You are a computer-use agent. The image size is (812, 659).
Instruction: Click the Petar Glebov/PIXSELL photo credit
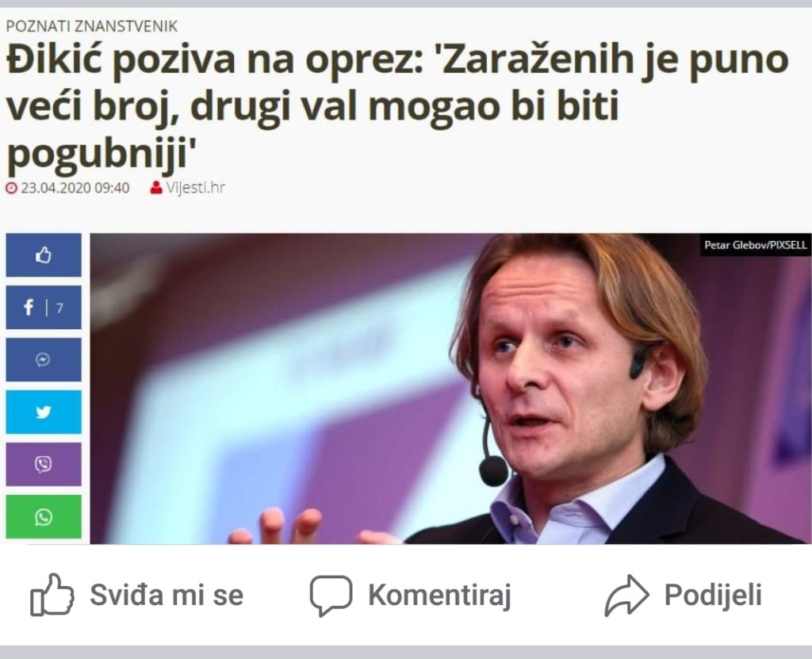coord(756,245)
